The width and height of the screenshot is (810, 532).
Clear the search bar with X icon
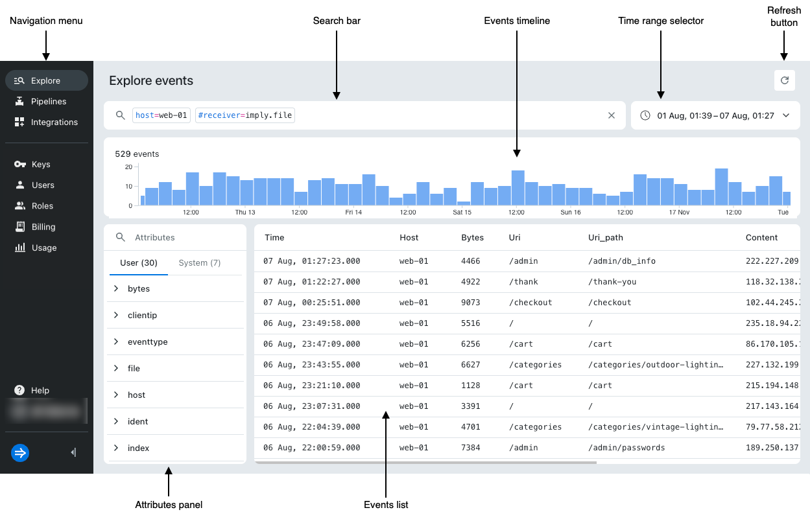tap(611, 115)
